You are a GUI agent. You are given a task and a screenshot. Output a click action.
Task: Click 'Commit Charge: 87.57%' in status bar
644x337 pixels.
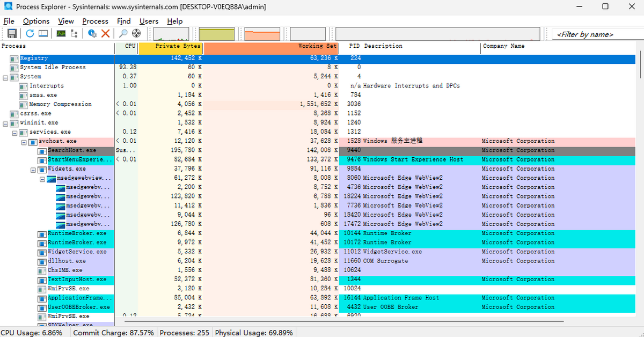pos(114,333)
